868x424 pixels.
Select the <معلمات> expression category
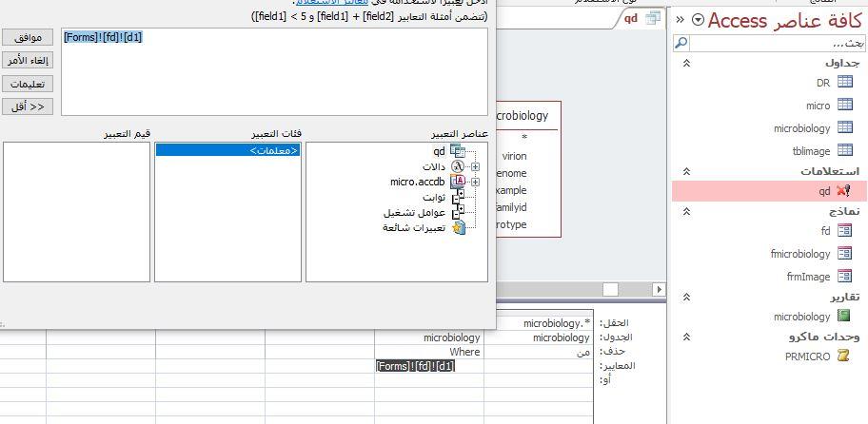(228, 150)
